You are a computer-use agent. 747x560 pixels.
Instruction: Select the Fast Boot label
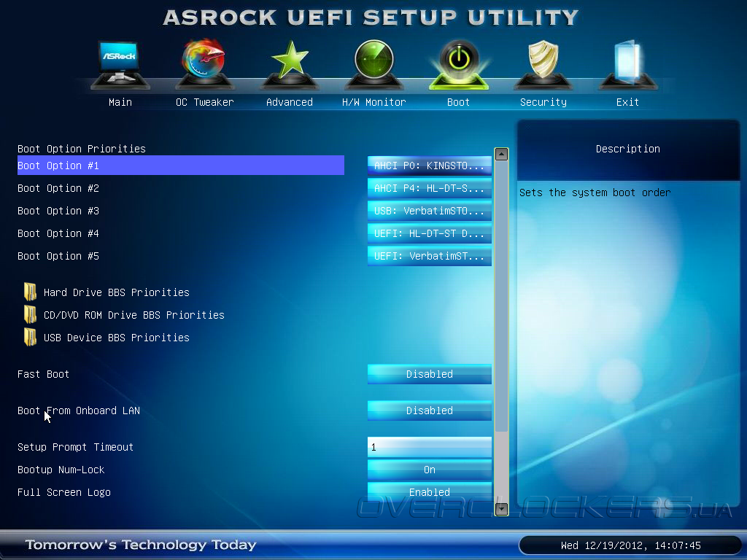tap(43, 374)
